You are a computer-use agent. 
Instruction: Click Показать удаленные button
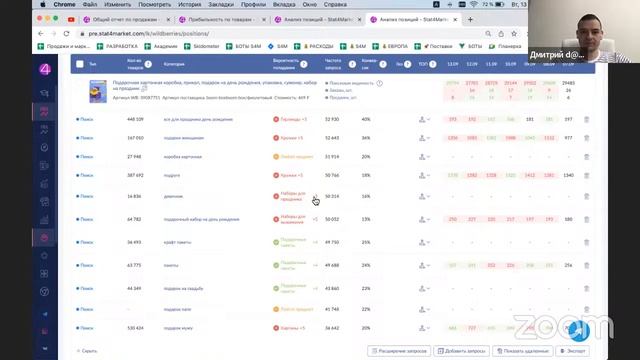coord(523,351)
